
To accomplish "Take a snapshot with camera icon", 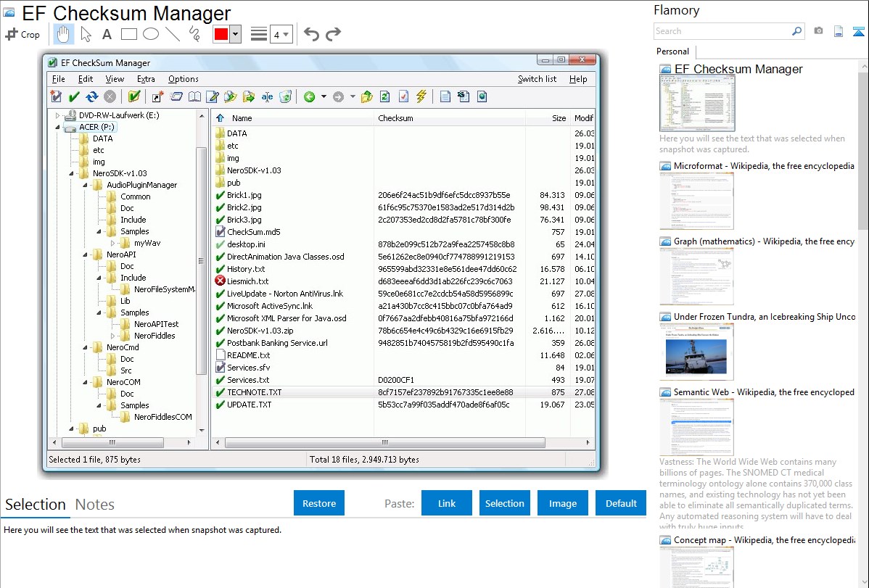I will [x=818, y=31].
